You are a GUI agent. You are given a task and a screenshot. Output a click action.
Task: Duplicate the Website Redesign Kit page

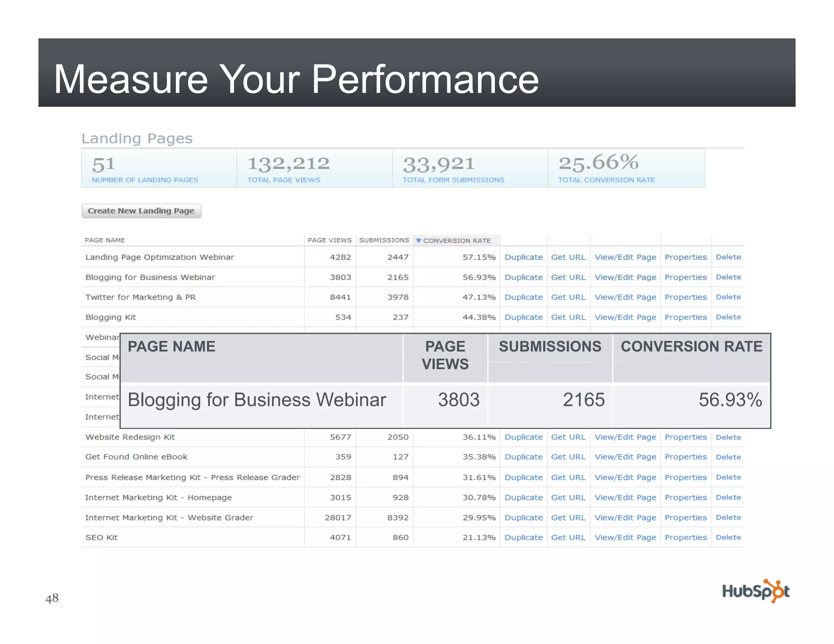coord(523,437)
